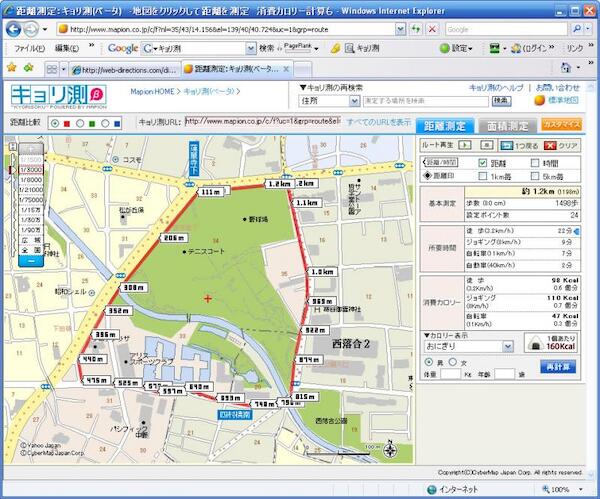Stop page loading with the red X icon
This screenshot has width=600, height=499.
click(x=432, y=29)
